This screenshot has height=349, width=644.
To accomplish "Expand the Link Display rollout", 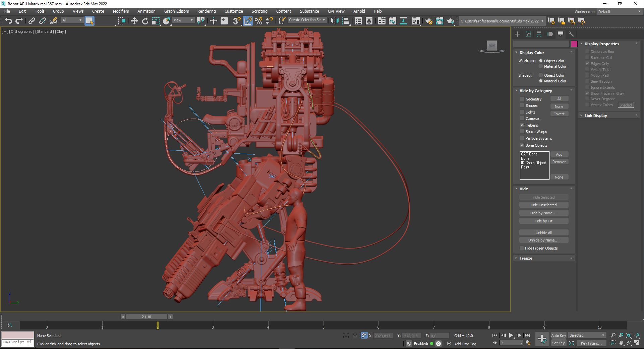I will [x=595, y=116].
